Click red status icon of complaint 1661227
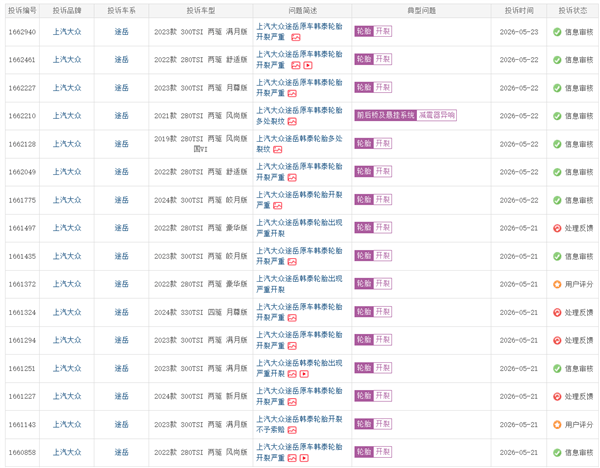The image size is (600, 468). (x=557, y=397)
